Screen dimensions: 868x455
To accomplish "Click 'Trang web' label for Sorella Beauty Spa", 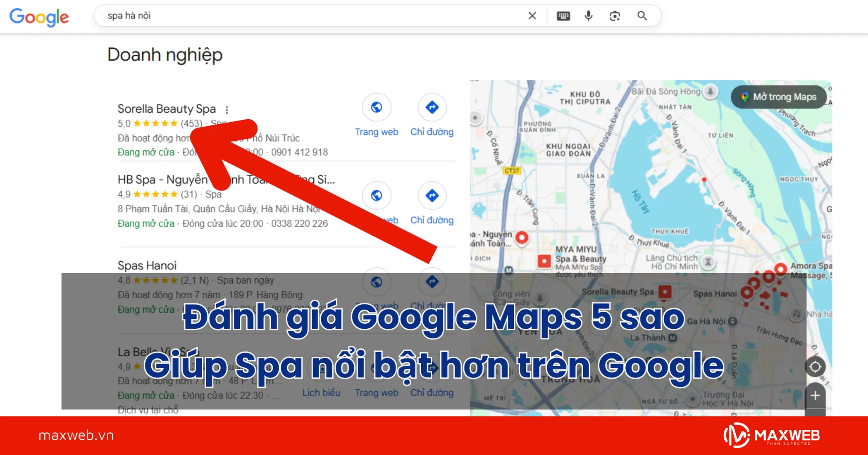I will pos(377,132).
